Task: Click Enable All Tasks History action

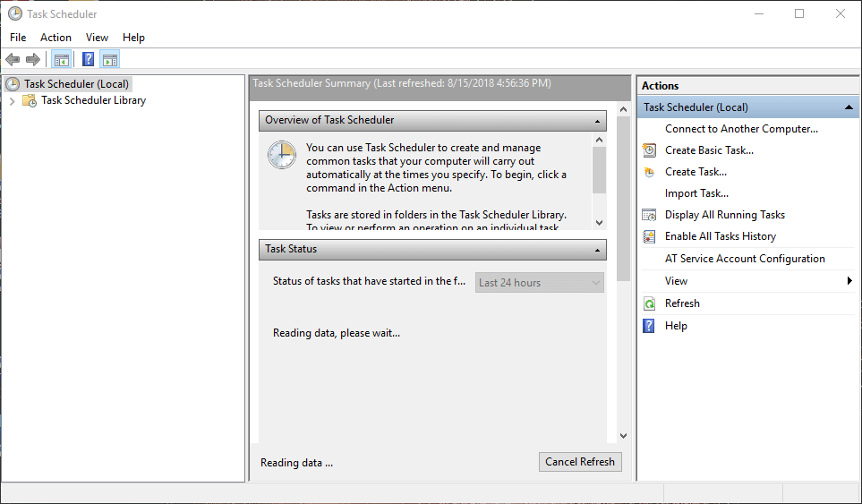Action: coord(721,236)
